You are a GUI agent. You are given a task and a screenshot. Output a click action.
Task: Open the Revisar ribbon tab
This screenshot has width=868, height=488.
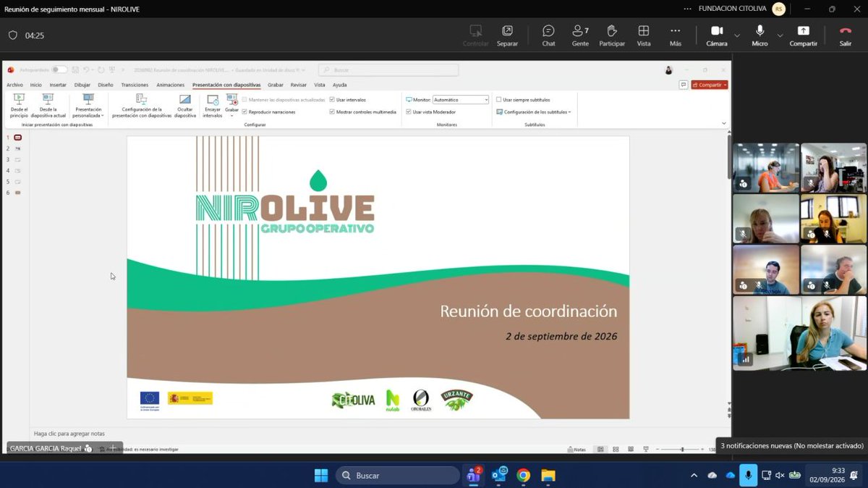coord(298,85)
